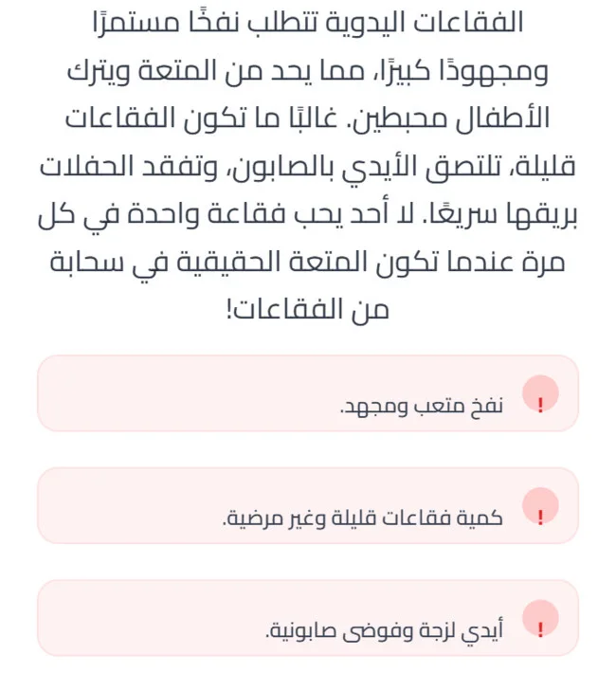616x673 pixels.
Task: Tap the blank space in the middle pink card
Action: [123, 505]
